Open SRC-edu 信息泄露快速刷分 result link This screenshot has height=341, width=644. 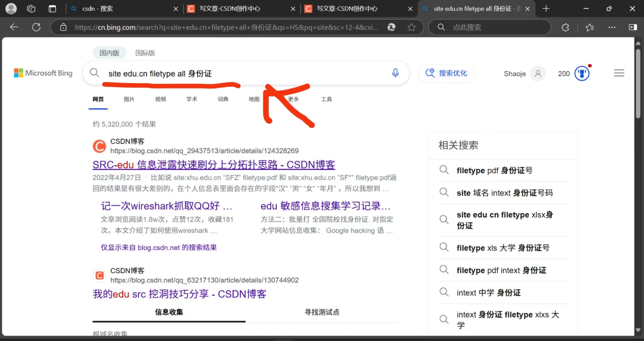(x=214, y=164)
